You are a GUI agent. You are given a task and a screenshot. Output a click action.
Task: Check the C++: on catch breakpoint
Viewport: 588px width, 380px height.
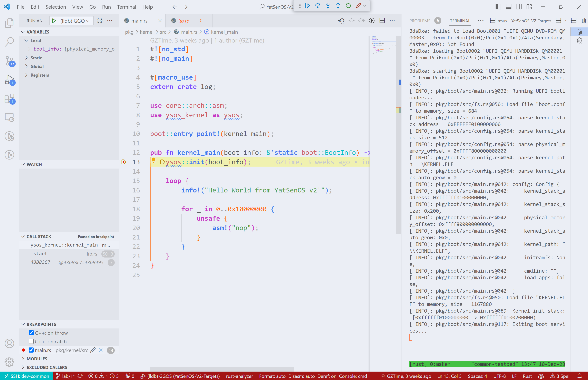[x=31, y=342]
